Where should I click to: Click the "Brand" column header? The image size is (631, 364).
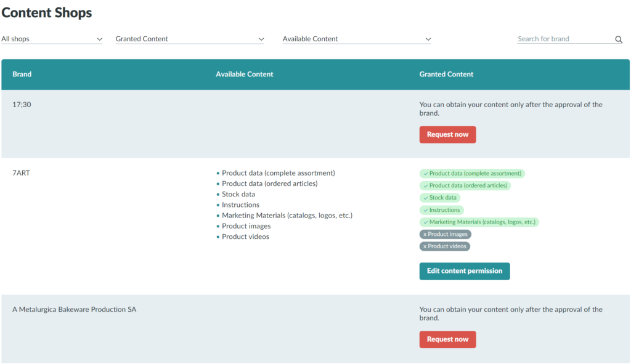pos(22,74)
